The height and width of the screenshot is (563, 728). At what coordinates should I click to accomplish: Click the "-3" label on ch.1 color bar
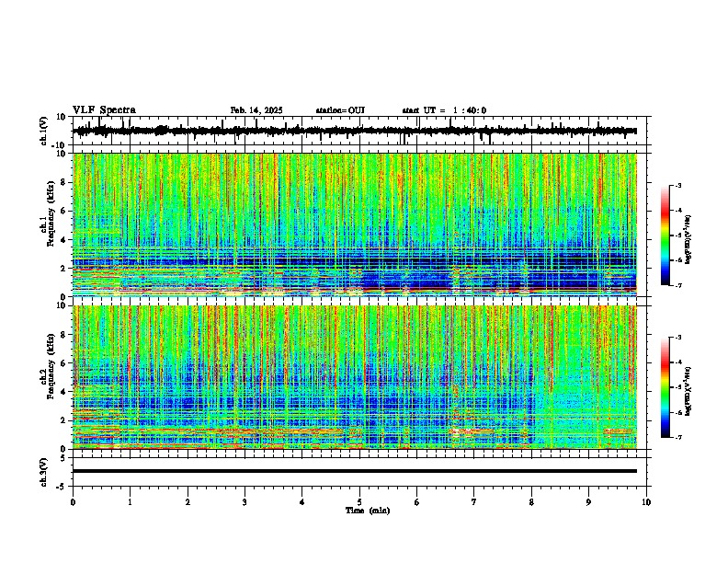click(677, 186)
